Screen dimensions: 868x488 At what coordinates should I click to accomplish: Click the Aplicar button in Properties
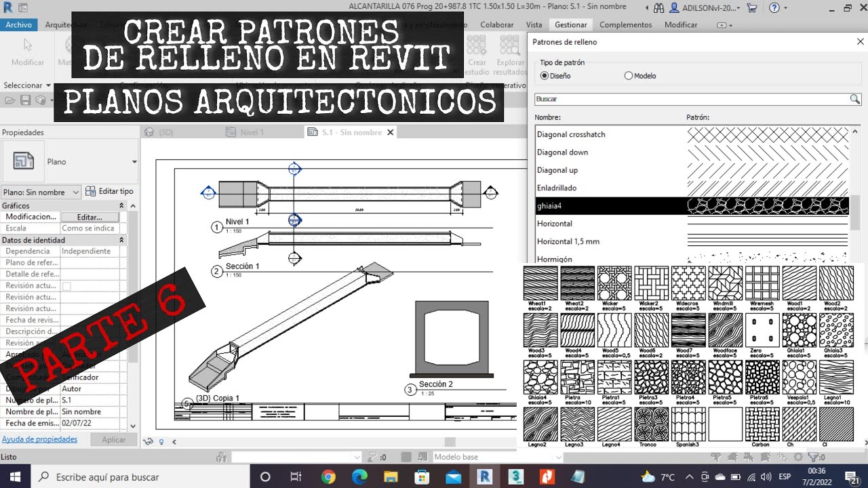tap(114, 439)
